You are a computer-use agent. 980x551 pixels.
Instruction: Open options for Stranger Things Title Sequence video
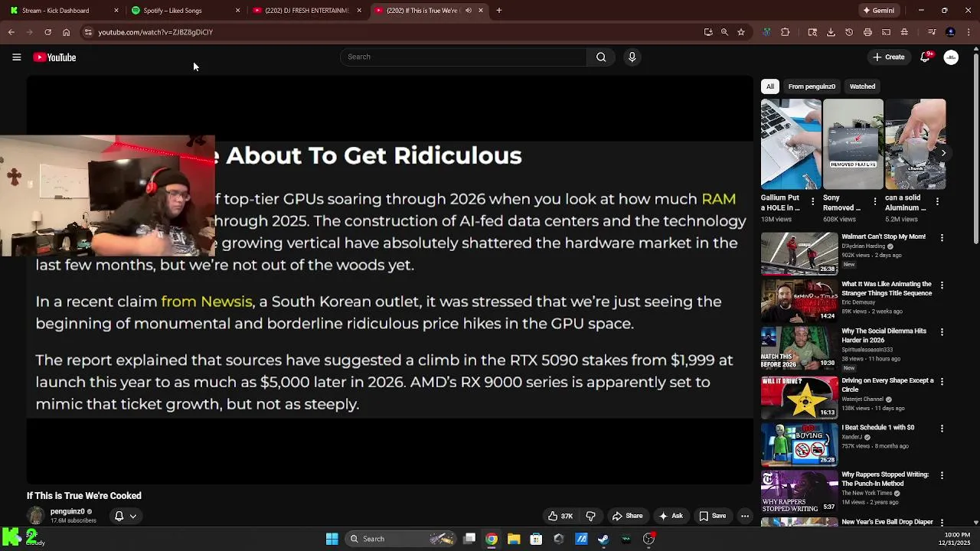tap(942, 285)
